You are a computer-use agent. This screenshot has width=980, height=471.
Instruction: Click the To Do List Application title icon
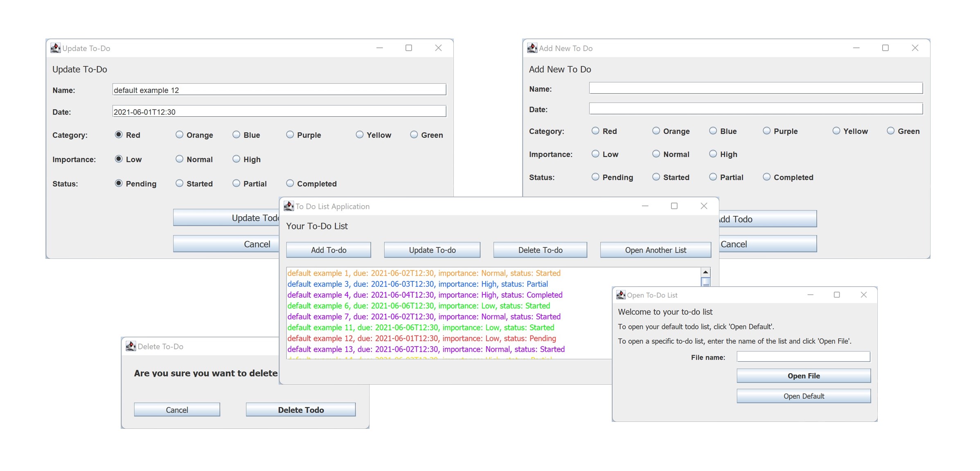pyautogui.click(x=288, y=206)
